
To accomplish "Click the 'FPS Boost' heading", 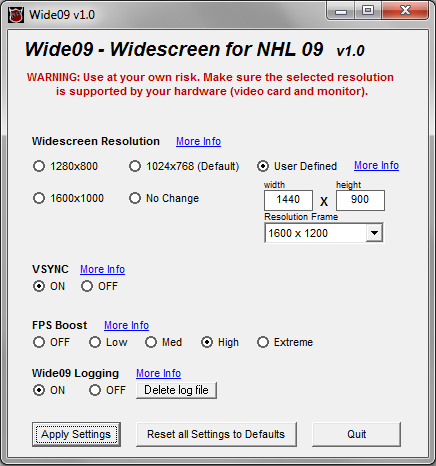I will (x=59, y=325).
